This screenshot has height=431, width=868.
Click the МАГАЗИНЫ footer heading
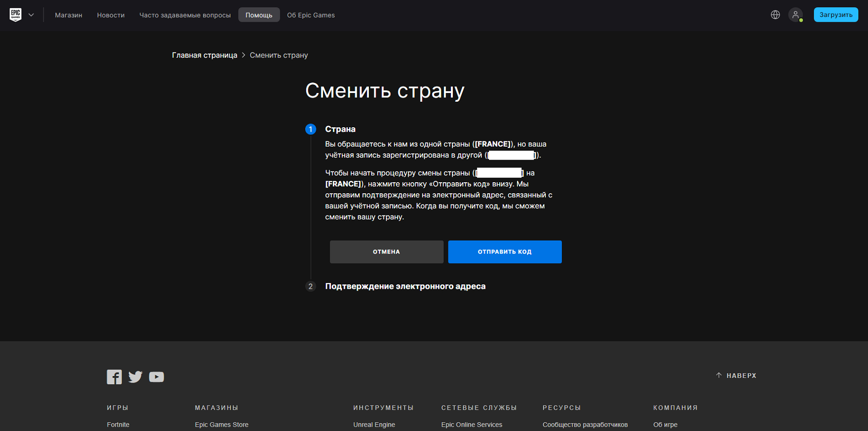217,408
